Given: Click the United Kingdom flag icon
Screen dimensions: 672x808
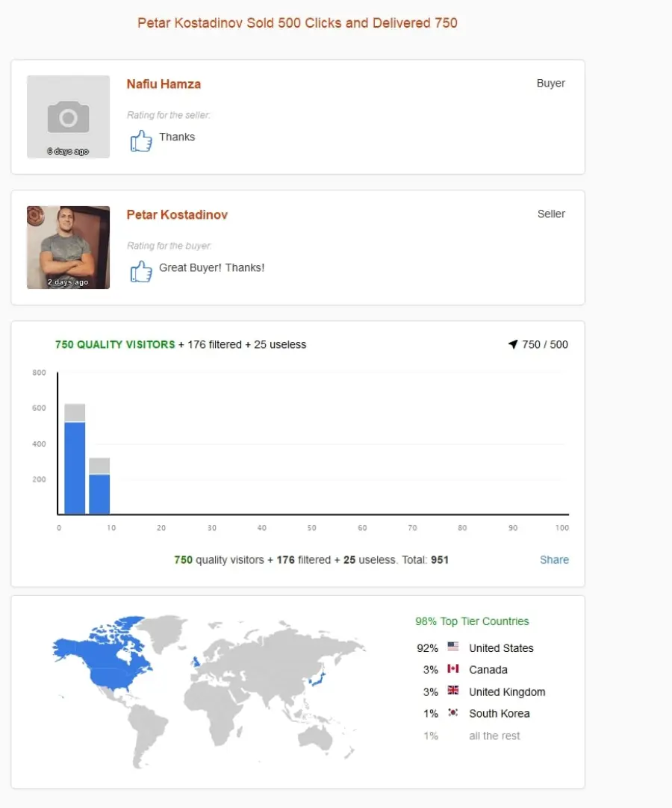Looking at the screenshot, I should pyautogui.click(x=453, y=690).
